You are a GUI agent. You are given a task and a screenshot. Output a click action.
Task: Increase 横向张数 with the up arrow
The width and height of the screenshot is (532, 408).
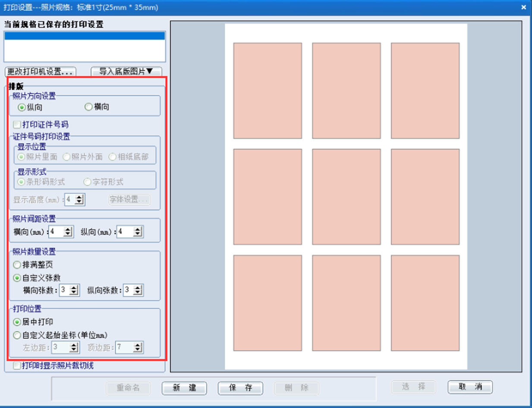(74, 288)
